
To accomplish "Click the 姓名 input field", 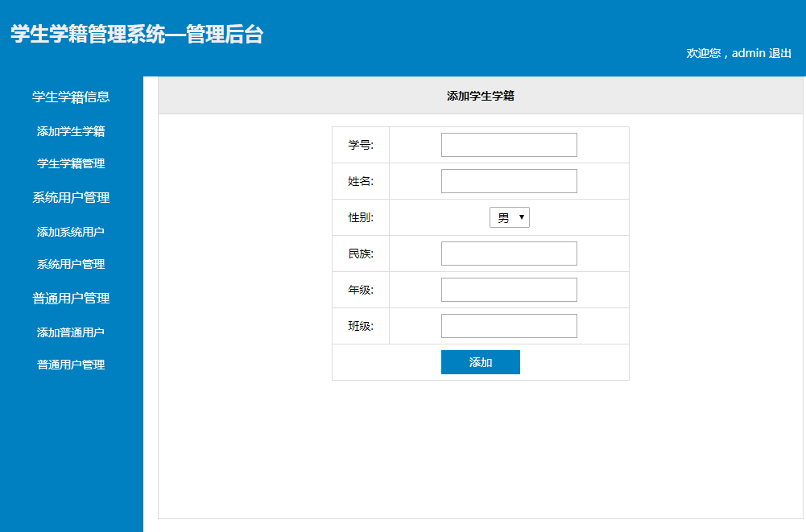I will 509,180.
